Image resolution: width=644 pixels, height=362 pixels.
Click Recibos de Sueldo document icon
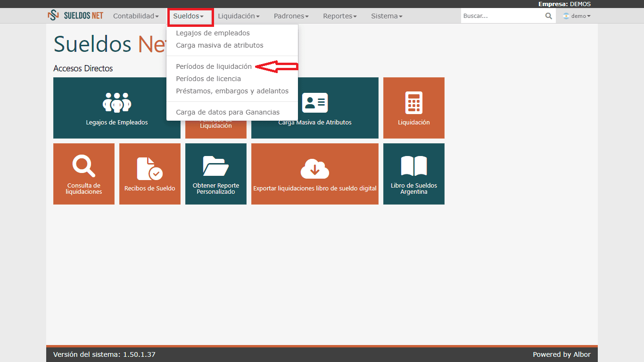(149, 168)
